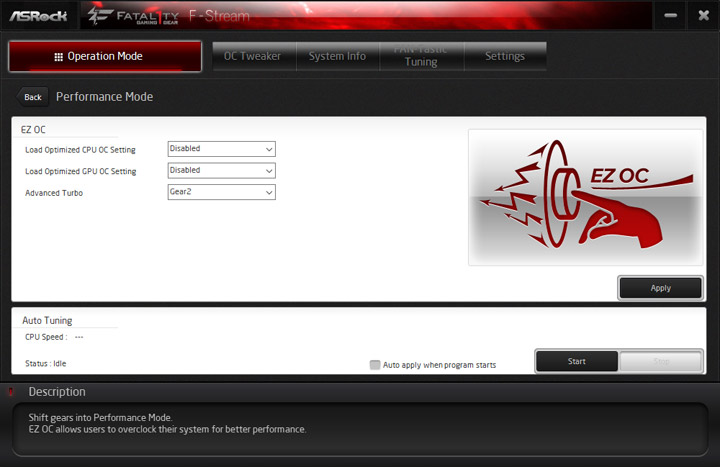Click the Description panel header
Viewport: 720px width, 467px height.
tap(57, 392)
